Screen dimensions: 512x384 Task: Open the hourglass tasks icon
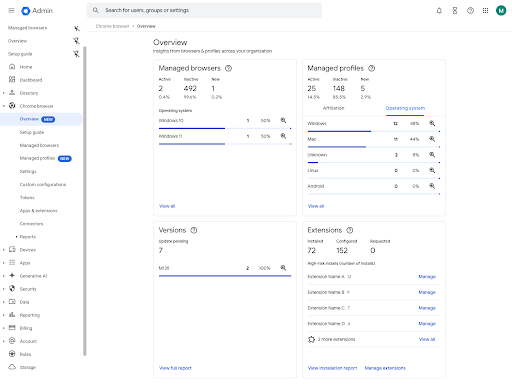pyautogui.click(x=455, y=11)
